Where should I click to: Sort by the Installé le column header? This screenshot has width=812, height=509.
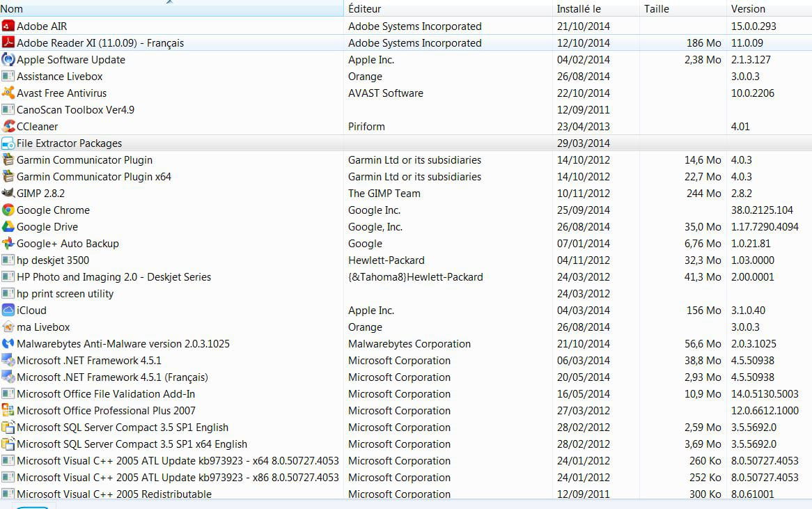click(595, 8)
